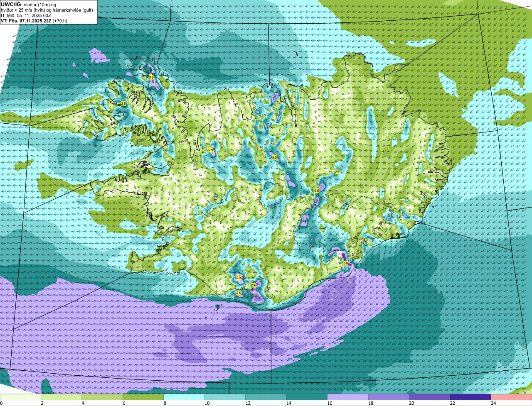
Task: Click the yellow gust label "30"
Action: (346, 263)
